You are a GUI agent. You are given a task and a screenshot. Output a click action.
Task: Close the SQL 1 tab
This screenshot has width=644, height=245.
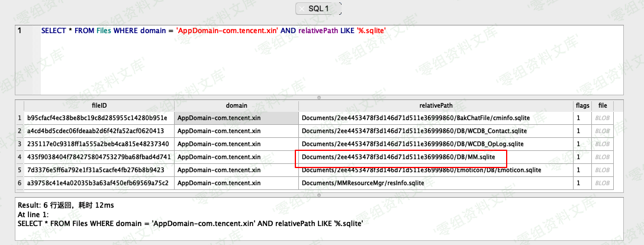(302, 9)
